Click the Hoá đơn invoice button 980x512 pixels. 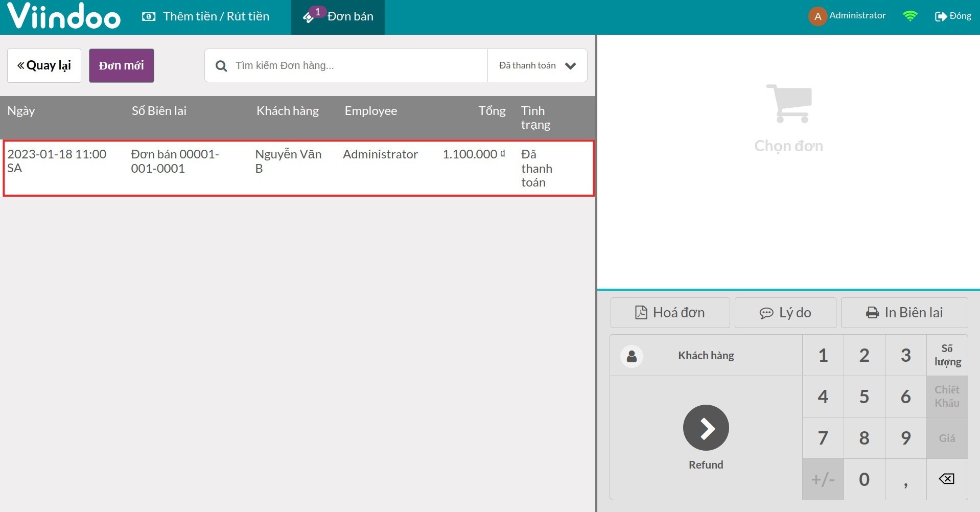click(670, 312)
